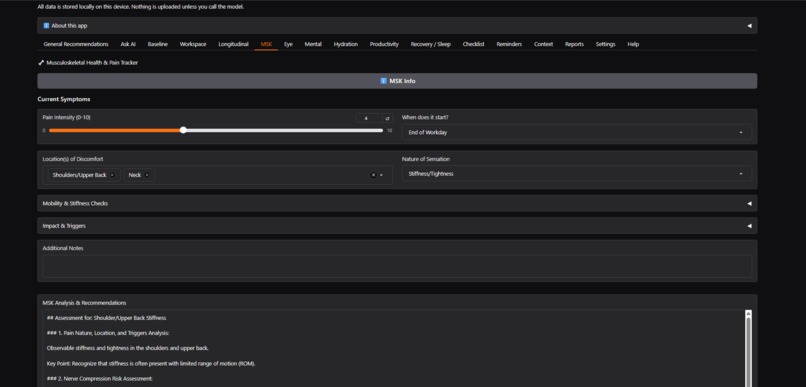Click the 'Assessment for: Shoulder/Upper Back Stiffness' text
The width and height of the screenshot is (806, 387).
[x=106, y=318]
